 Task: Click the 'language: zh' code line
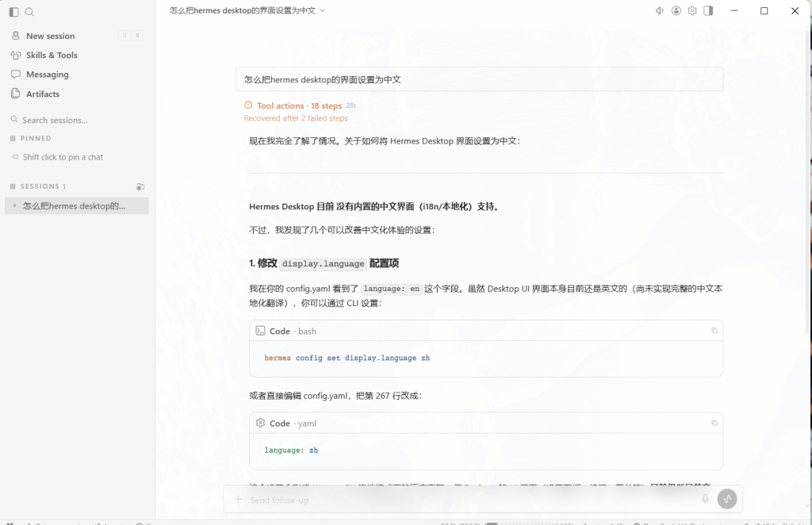point(291,450)
